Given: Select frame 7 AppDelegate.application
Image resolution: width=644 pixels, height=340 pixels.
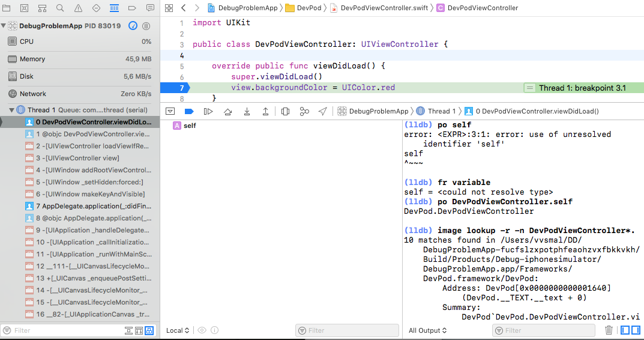Looking at the screenshot, I should point(80,206).
